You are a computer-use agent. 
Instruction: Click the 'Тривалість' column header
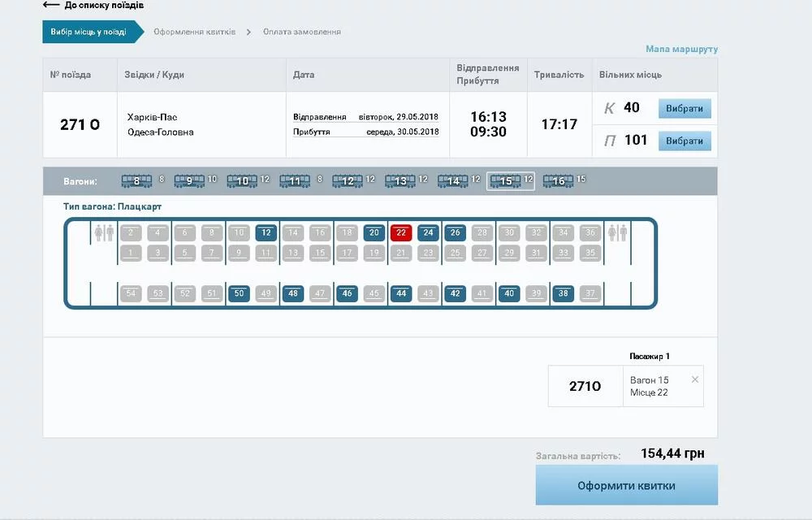(x=559, y=75)
